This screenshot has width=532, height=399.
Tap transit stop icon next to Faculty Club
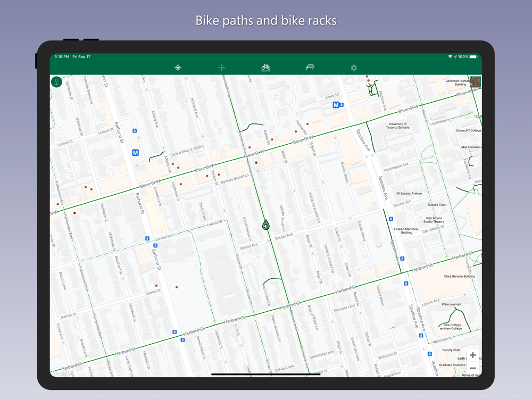pos(429,354)
